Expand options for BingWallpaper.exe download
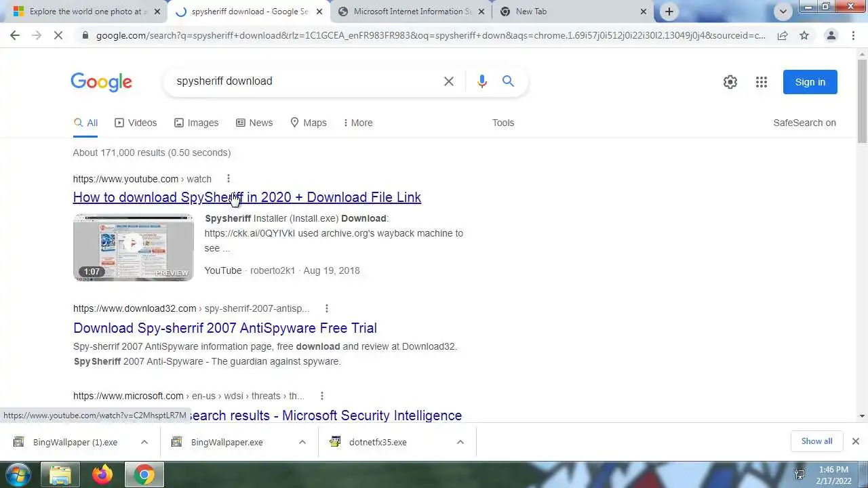The height and width of the screenshot is (488, 868). point(302,442)
